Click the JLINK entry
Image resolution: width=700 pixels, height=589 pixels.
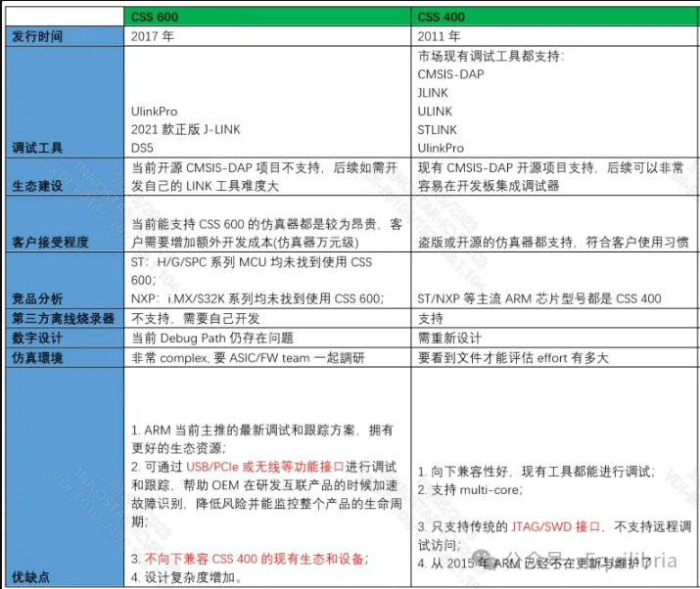coord(433,93)
